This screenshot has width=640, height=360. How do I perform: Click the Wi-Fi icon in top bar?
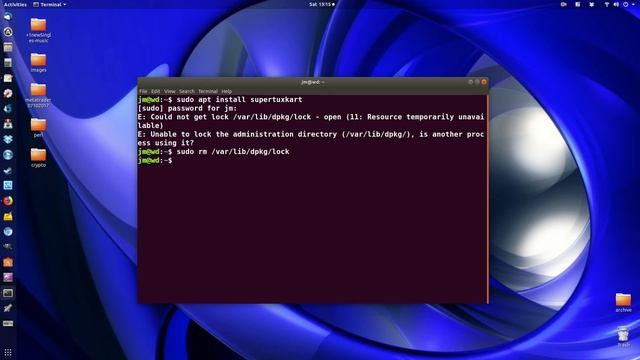click(607, 4)
